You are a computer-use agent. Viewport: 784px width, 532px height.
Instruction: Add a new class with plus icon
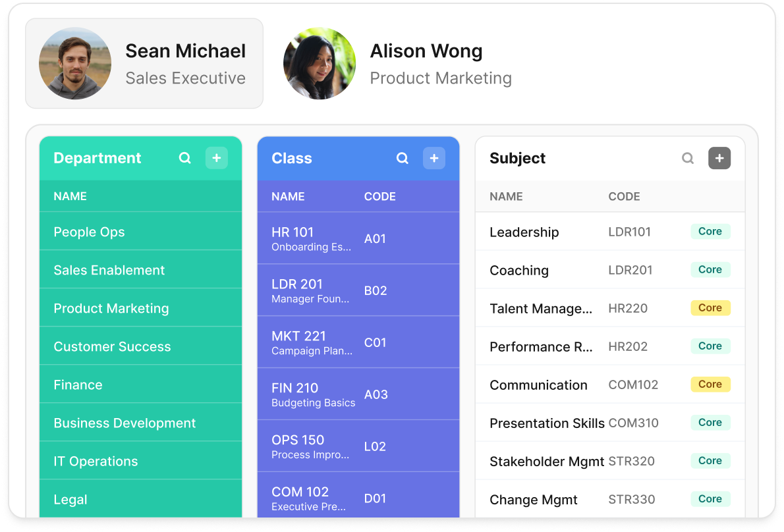tap(434, 159)
